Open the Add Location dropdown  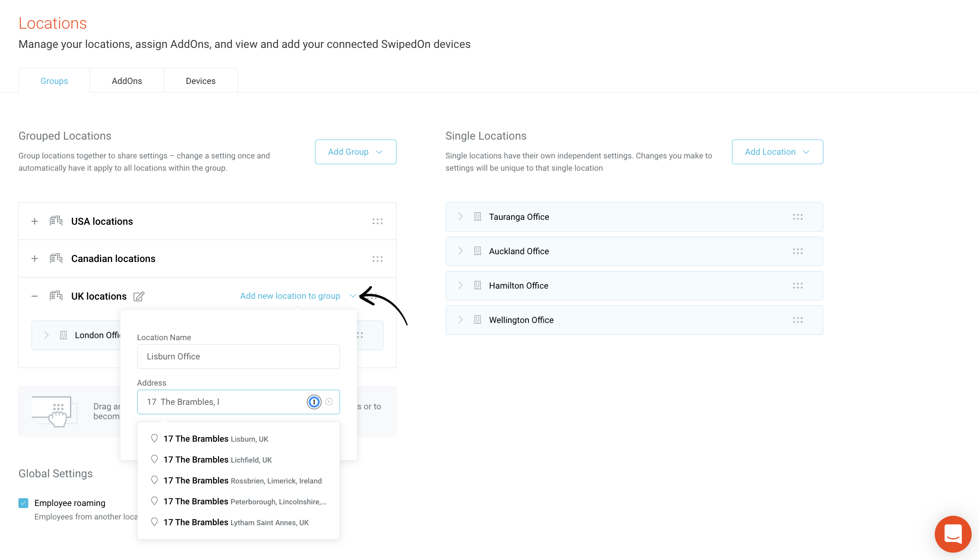pyautogui.click(x=777, y=152)
